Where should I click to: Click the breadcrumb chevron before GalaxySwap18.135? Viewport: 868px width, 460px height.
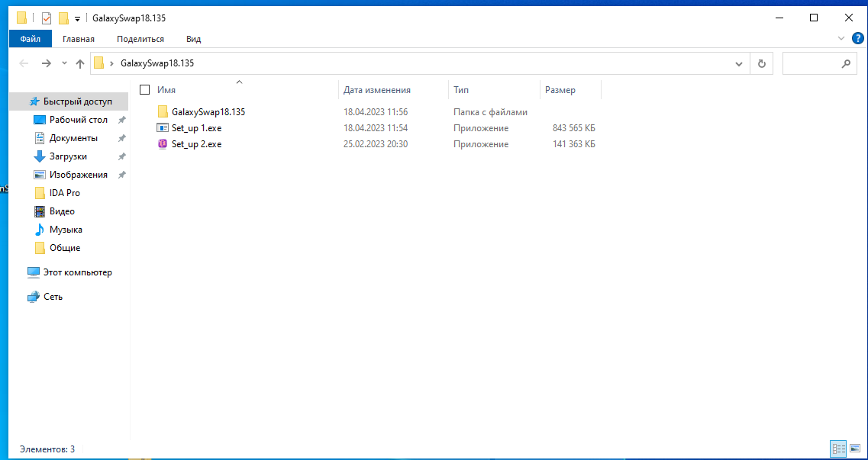pyautogui.click(x=112, y=63)
